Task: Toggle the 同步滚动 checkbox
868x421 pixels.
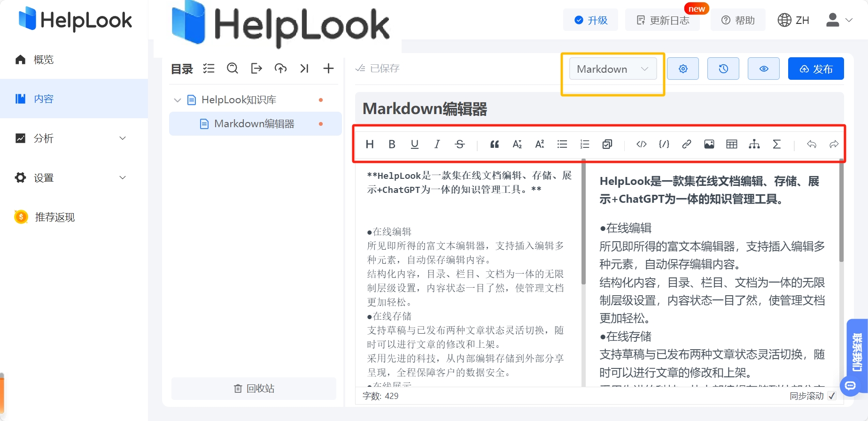Action: pos(832,396)
